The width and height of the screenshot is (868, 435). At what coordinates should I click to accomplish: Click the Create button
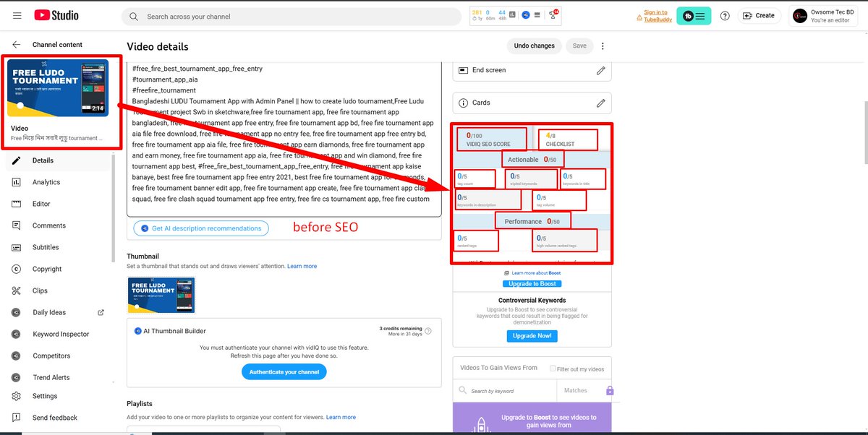click(759, 15)
